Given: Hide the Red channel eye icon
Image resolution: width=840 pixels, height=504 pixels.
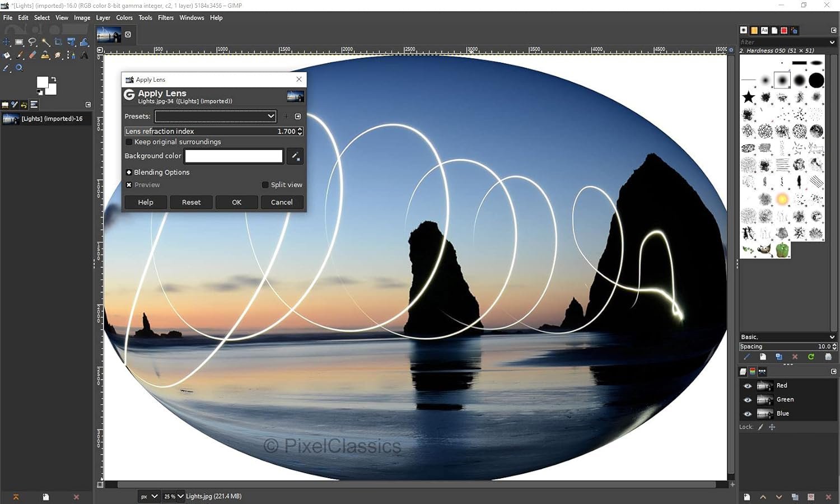Looking at the screenshot, I should (x=748, y=386).
